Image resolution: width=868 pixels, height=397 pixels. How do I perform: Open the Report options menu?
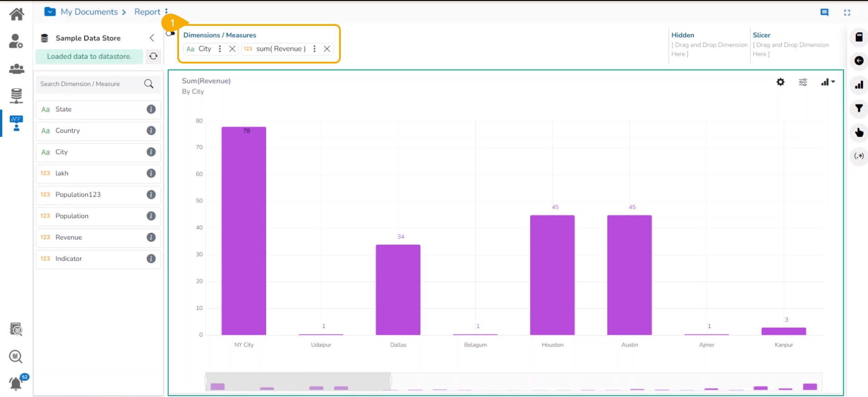tap(166, 12)
